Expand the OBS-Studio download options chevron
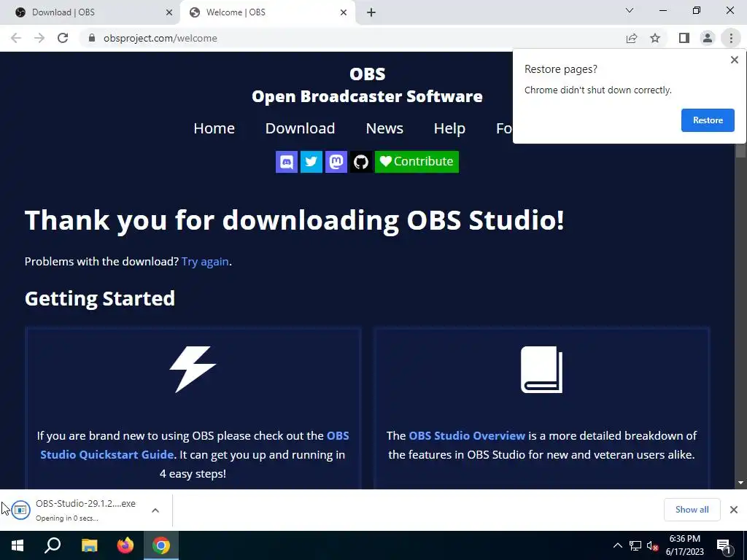 tap(155, 510)
